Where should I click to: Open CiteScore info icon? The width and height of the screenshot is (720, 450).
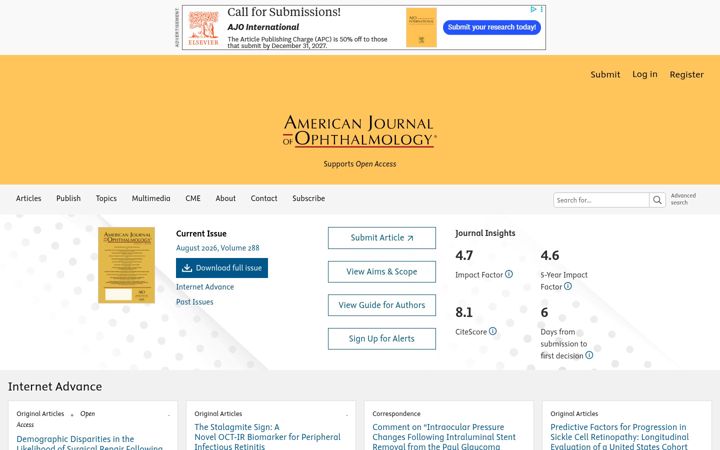click(493, 331)
